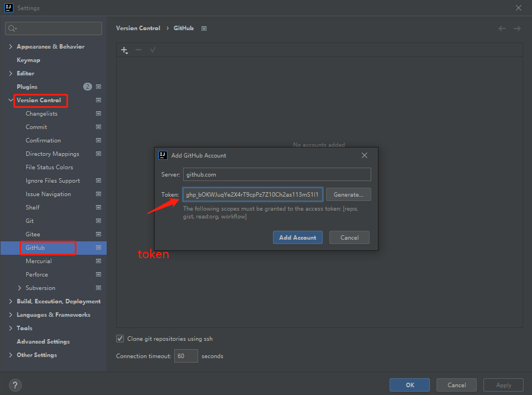Expand the Subversion node
This screenshot has width=532, height=395.
[20, 288]
